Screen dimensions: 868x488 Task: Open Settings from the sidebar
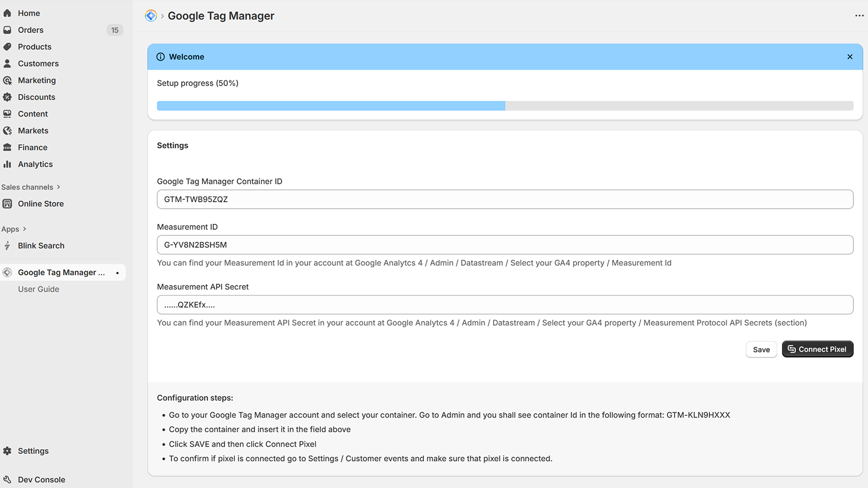33,451
